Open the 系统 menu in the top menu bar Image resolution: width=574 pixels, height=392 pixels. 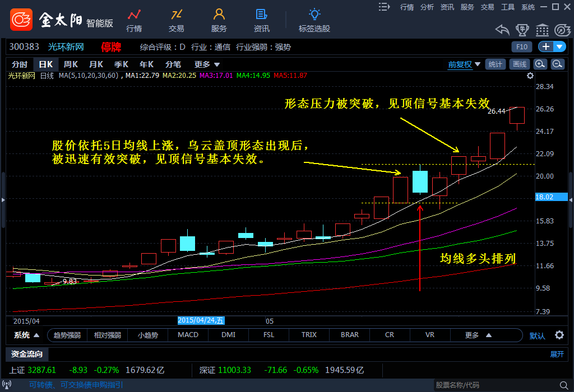click(528, 7)
